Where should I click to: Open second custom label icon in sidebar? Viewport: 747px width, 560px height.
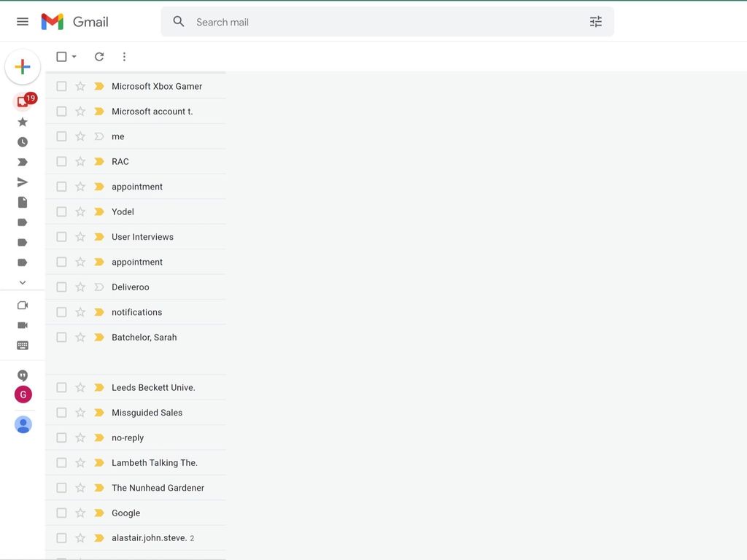(23, 242)
